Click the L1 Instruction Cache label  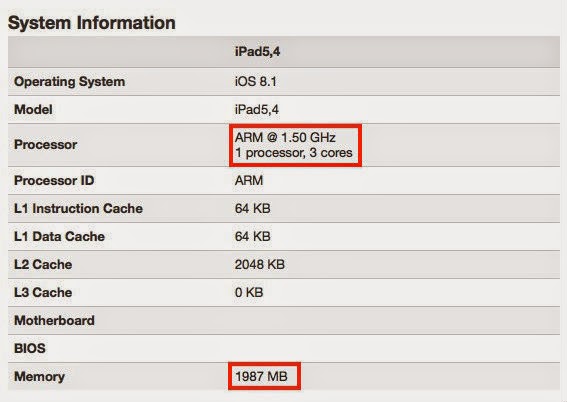78,208
